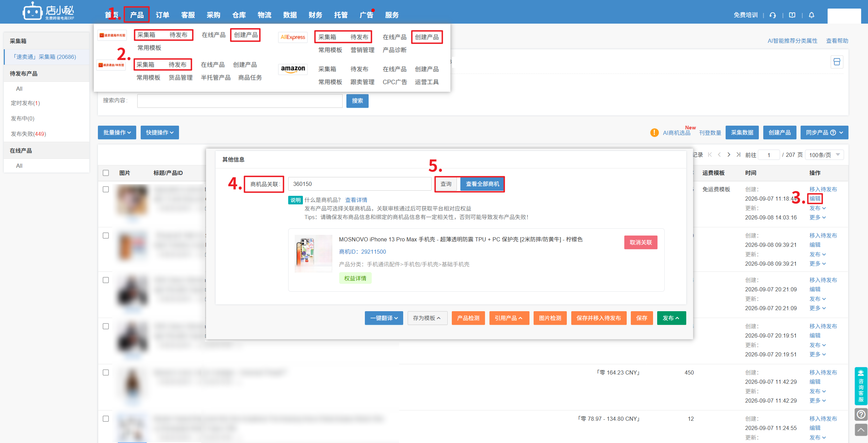
Task: Click the 商机品关联 input field
Action: pyautogui.click(x=360, y=184)
